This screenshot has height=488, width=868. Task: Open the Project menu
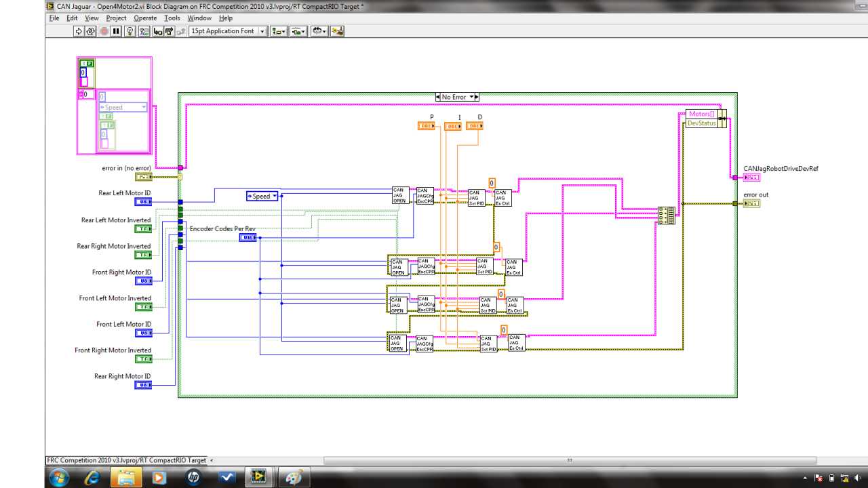pos(117,18)
